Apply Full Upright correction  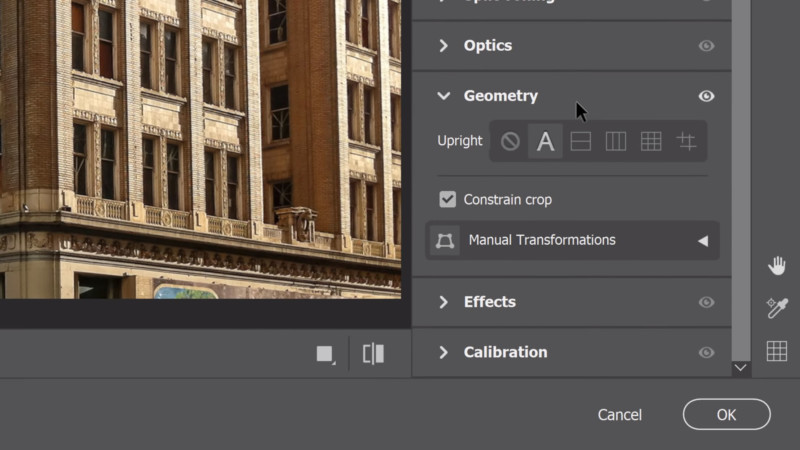[651, 141]
